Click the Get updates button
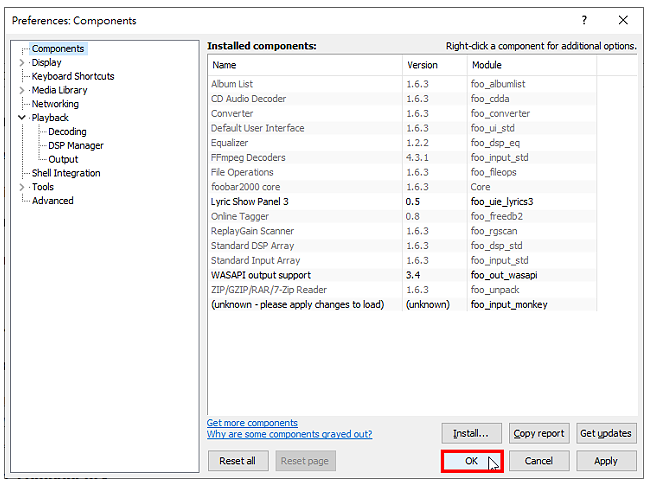 tap(606, 433)
